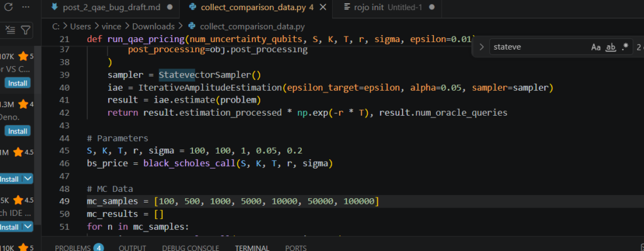Click the vince breadcrumb segment
Viewport: 644px width, 251px height.
(x=112, y=26)
